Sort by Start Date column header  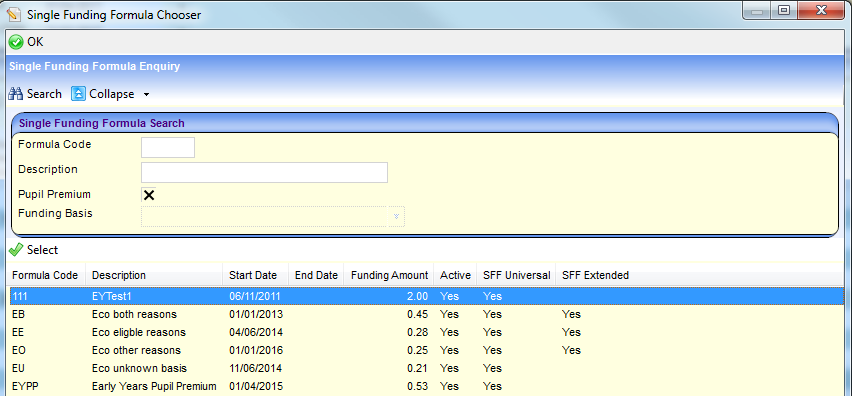[x=255, y=275]
